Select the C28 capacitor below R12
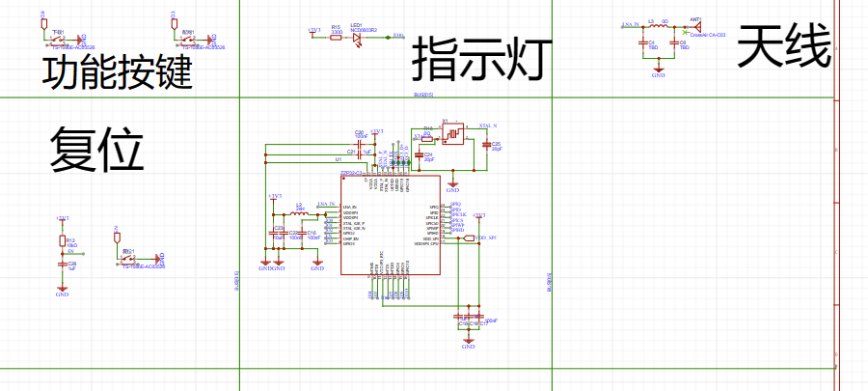 click(63, 264)
